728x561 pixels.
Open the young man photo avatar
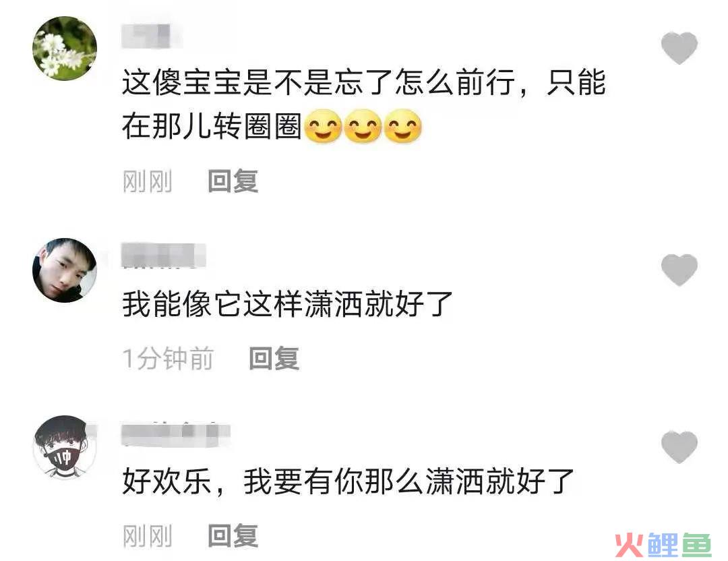[65, 270]
